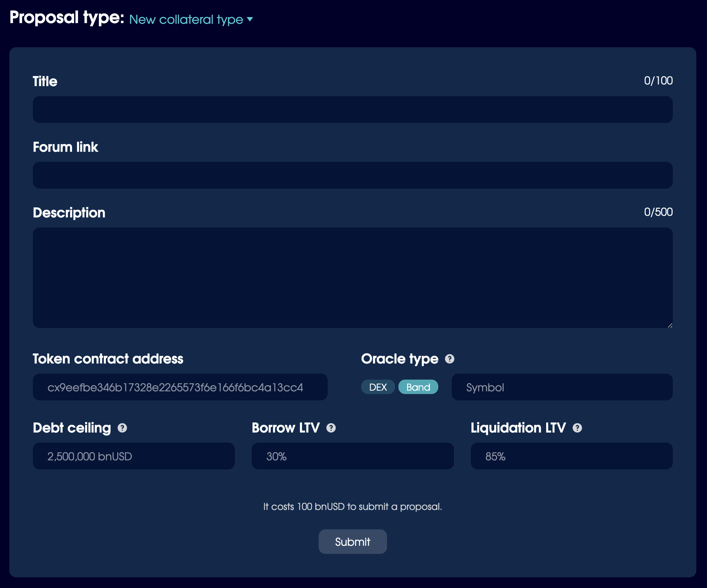Click Liquidation LTV help question icon

coord(577,428)
